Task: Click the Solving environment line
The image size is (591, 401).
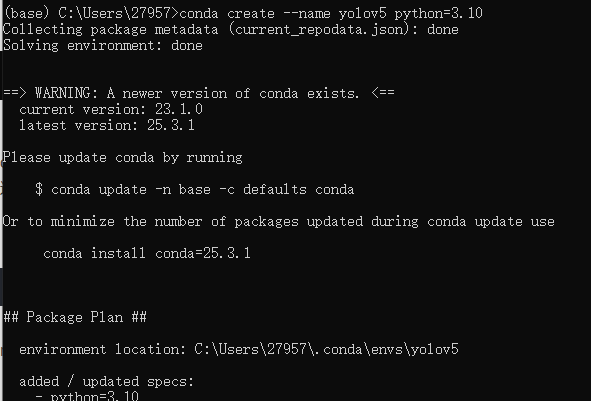Action: (x=103, y=46)
